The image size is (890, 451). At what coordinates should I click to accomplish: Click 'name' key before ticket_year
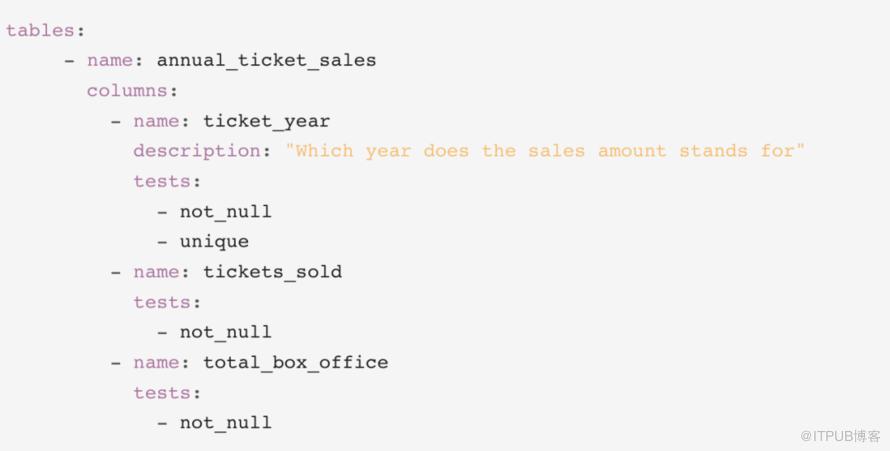pos(157,121)
